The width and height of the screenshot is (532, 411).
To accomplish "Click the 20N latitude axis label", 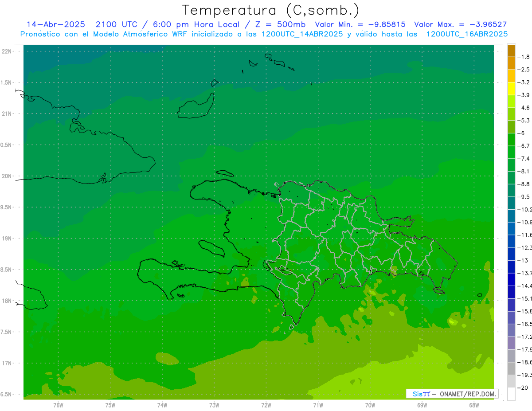I will coord(7,176).
